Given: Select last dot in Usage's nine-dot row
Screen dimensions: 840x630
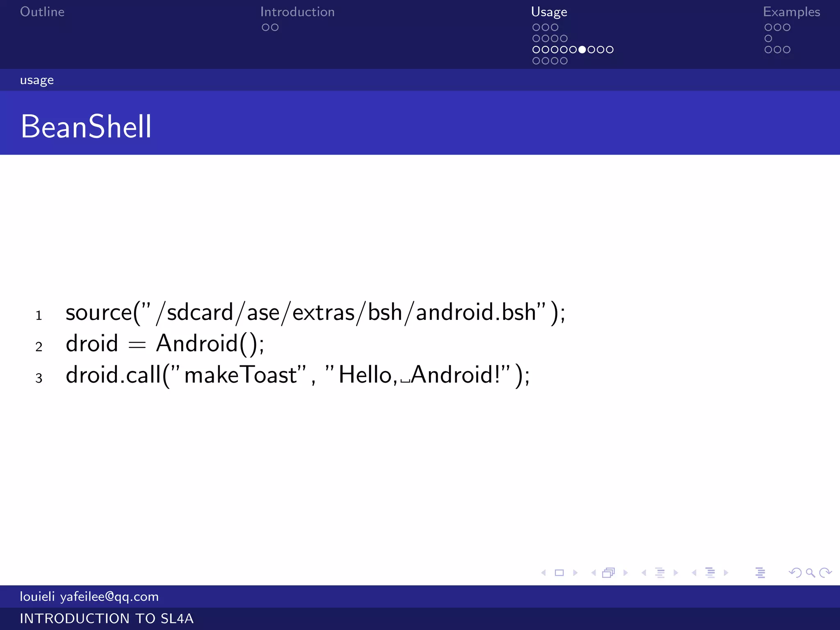Looking at the screenshot, I should (610, 50).
